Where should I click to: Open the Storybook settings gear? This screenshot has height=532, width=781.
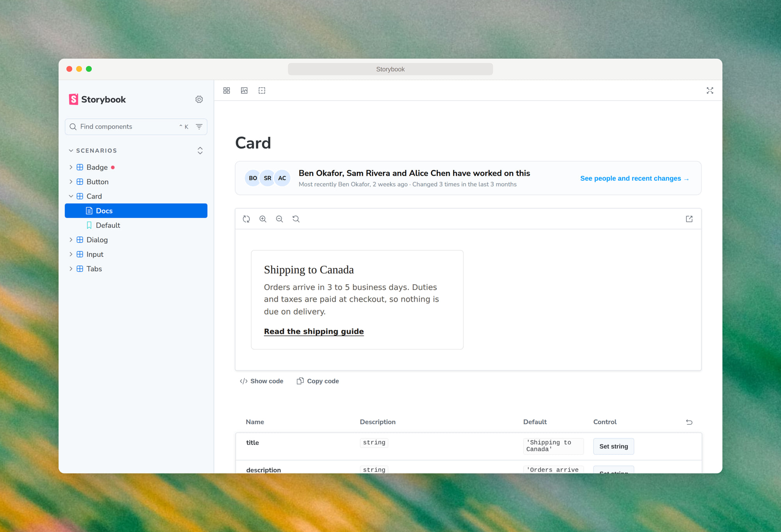[199, 99]
